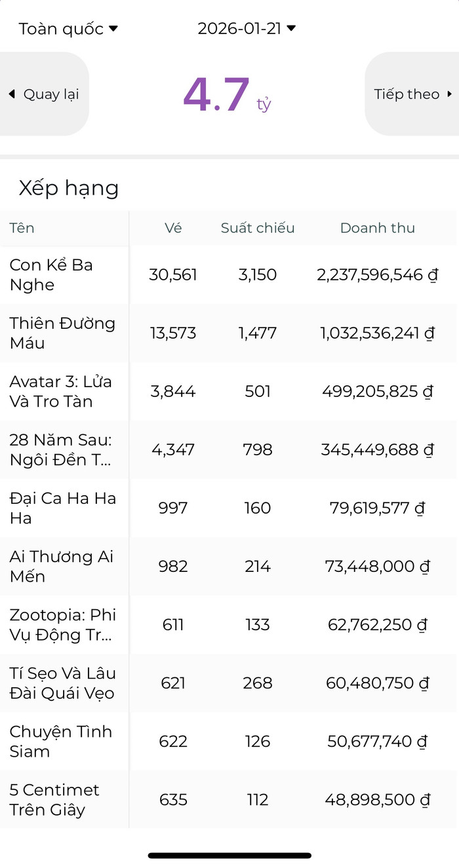Go to next day with Tiếp theo
Image resolution: width=459 pixels, height=868 pixels.
point(413,94)
